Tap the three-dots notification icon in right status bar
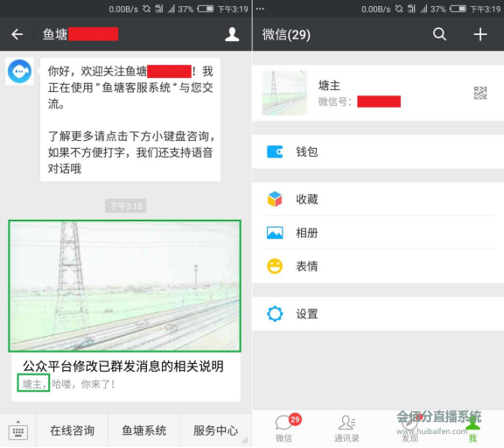This screenshot has height=448, width=504. coord(260,9)
